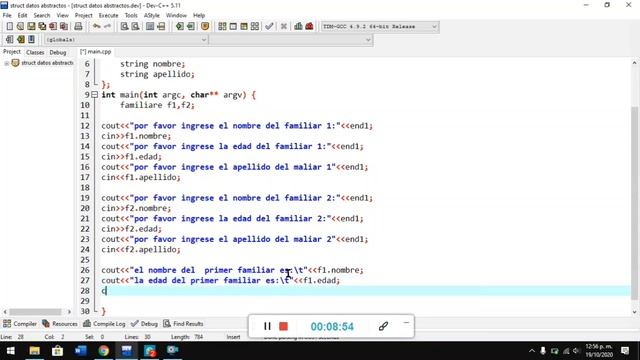Click 'cin>>f1.edad;' on line 15

pos(131,157)
